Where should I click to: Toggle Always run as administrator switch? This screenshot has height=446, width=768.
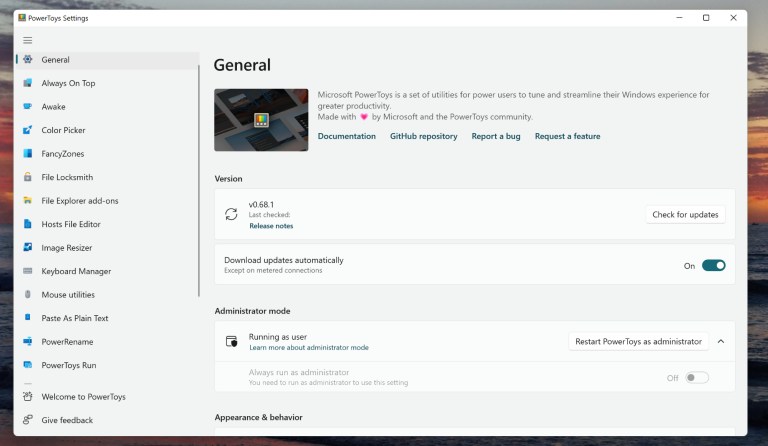(x=697, y=377)
